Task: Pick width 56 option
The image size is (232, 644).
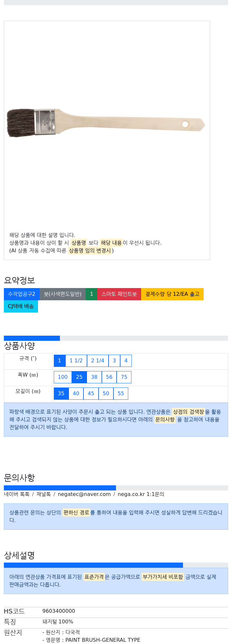Action: coord(109,377)
